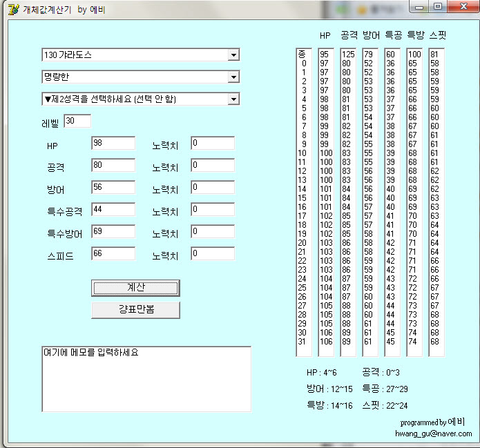Click the 공격 column list in the table
This screenshot has height=448, width=480.
348,202
